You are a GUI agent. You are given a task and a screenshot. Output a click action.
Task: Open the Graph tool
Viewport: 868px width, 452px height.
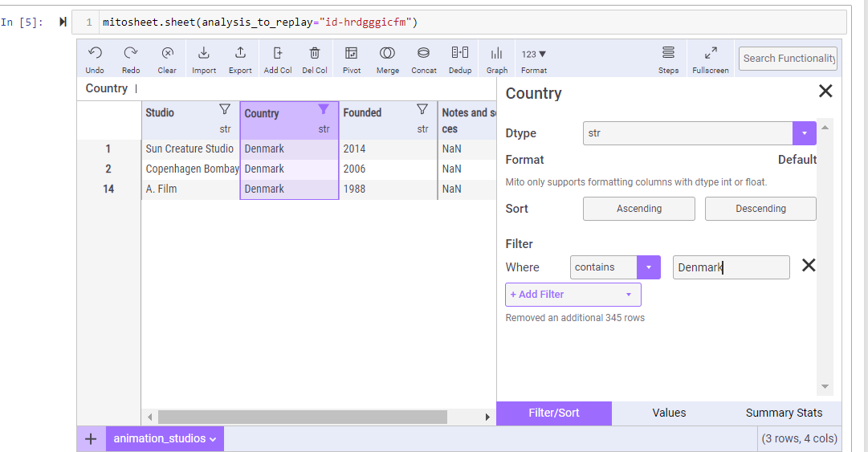[496, 54]
